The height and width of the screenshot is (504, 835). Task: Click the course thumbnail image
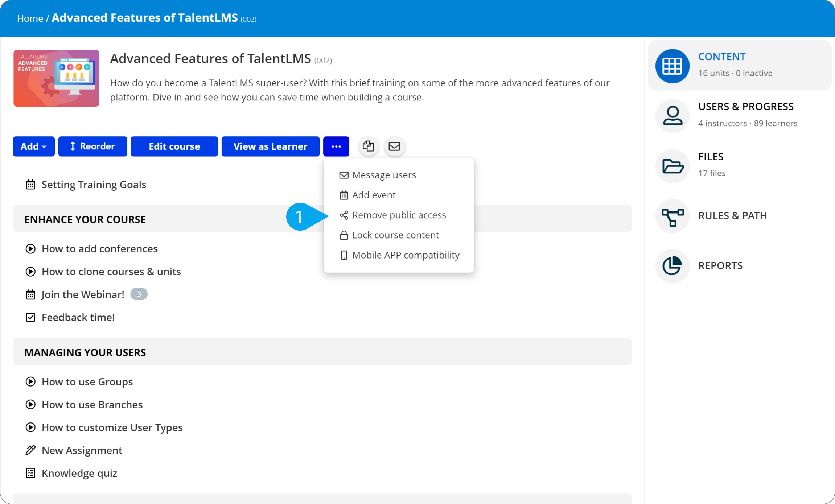pyautogui.click(x=56, y=78)
